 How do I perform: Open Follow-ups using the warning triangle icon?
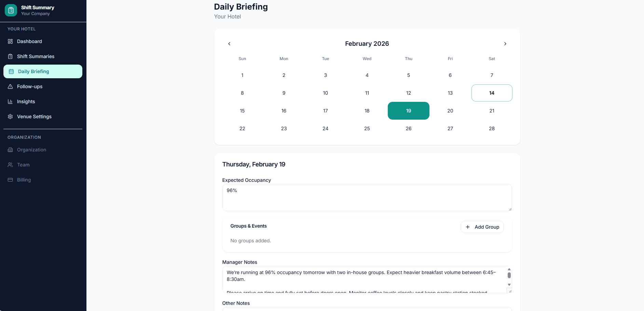coord(11,86)
